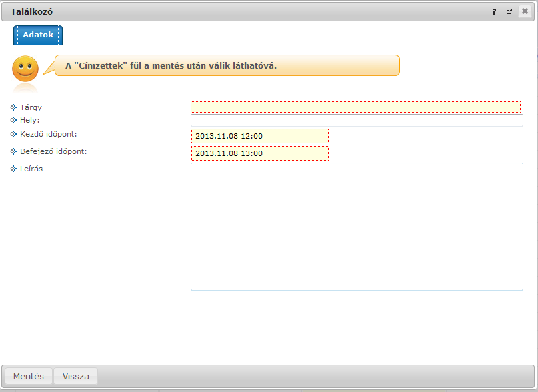Close the Találkozó dialog
This screenshot has height=392, width=538.
525,11
